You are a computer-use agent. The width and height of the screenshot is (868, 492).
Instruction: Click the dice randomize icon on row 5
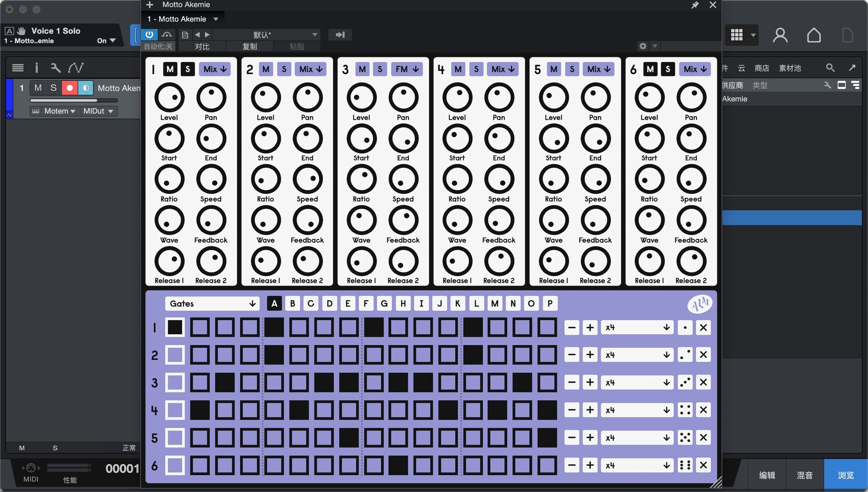click(x=685, y=437)
